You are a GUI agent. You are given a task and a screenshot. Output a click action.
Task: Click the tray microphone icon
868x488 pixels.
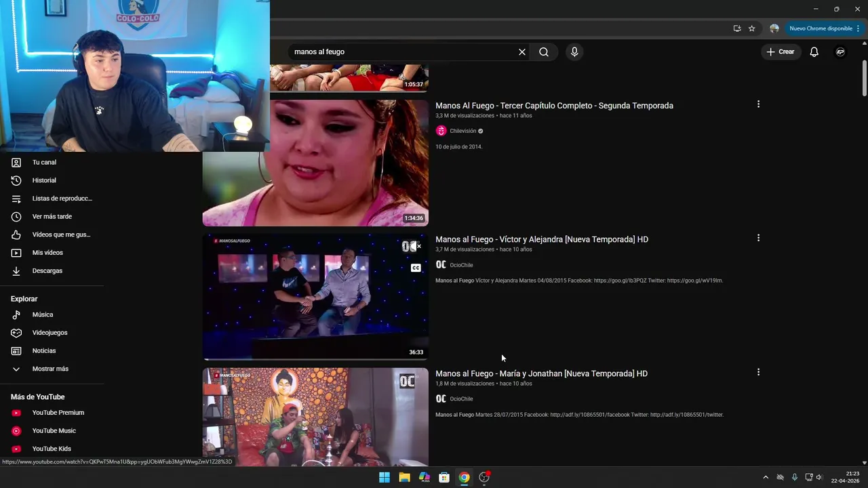[795, 477]
